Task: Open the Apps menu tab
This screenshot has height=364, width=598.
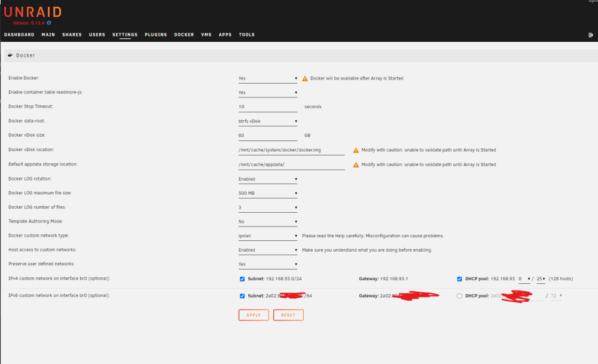Action: [225, 35]
